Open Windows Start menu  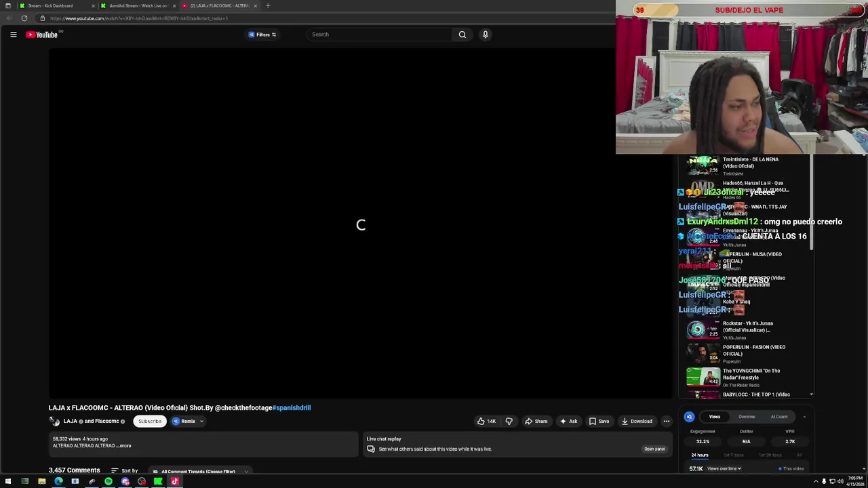pyautogui.click(x=8, y=481)
